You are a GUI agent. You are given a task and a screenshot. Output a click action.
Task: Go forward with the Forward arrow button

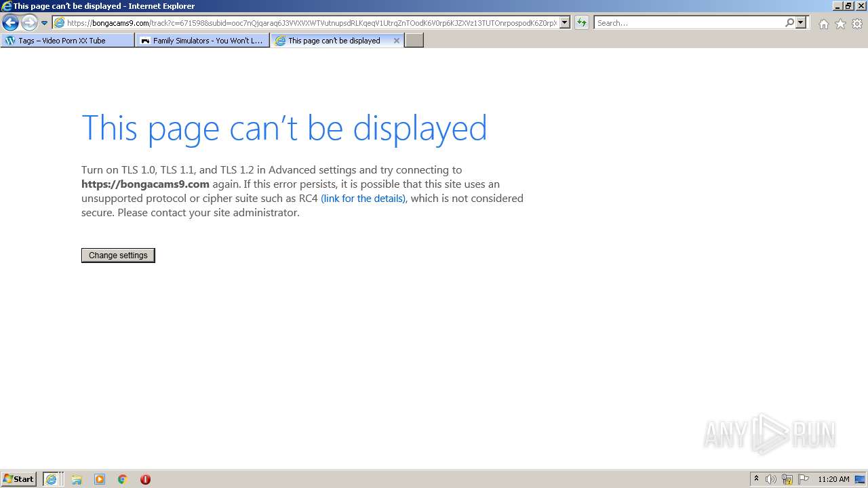[28, 23]
